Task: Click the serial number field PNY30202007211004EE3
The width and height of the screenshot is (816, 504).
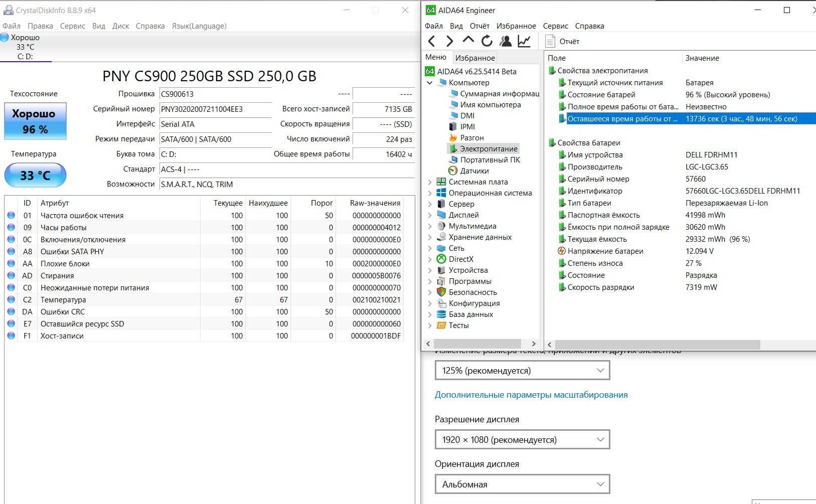Action: point(216,109)
